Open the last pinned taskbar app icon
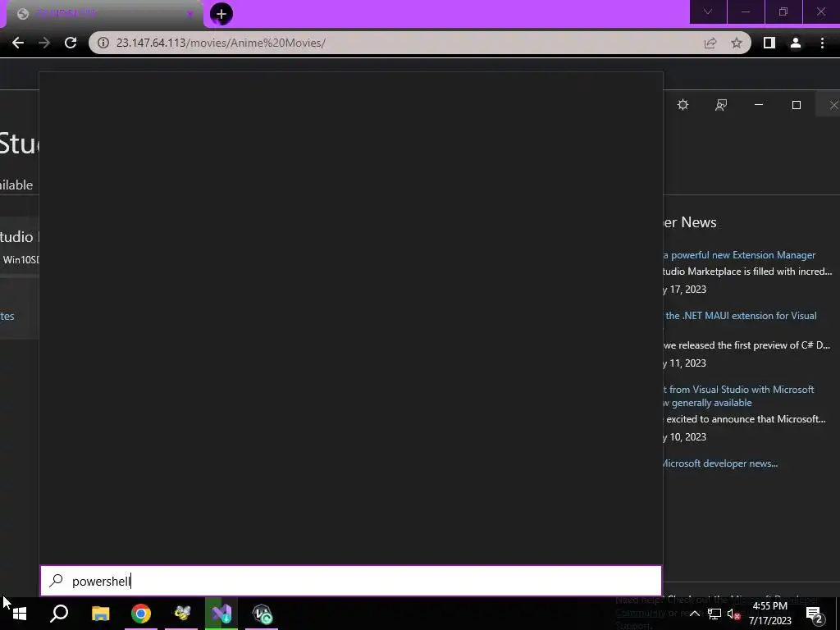The width and height of the screenshot is (840, 630). click(262, 614)
